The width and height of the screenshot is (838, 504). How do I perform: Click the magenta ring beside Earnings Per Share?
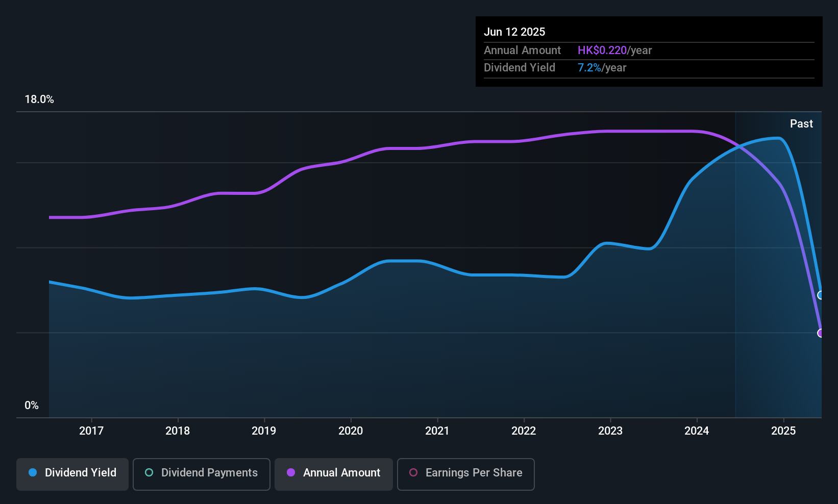tap(413, 472)
